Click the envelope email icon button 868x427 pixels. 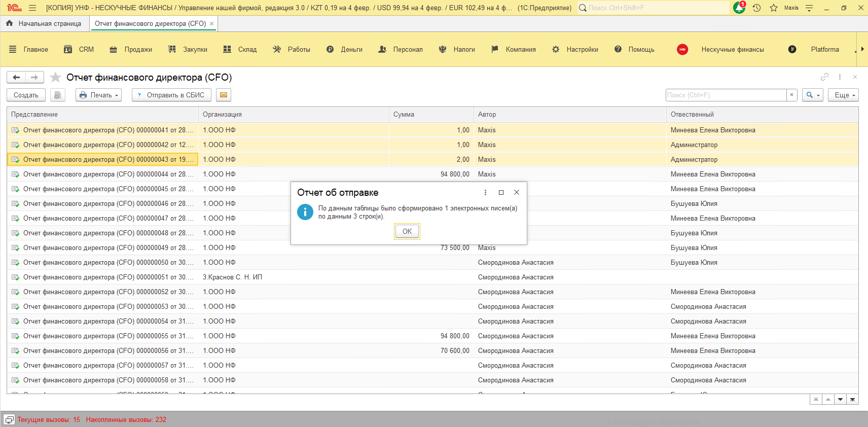tap(224, 95)
